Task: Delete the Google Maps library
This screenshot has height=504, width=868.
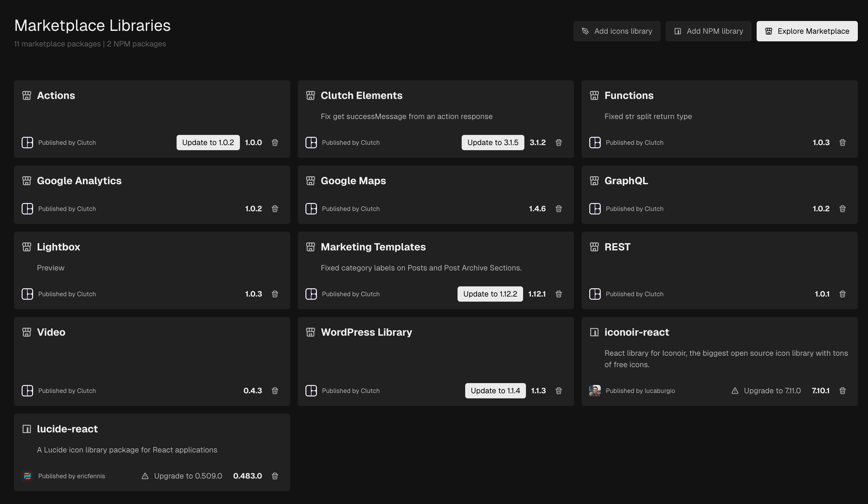Action: [x=558, y=209]
